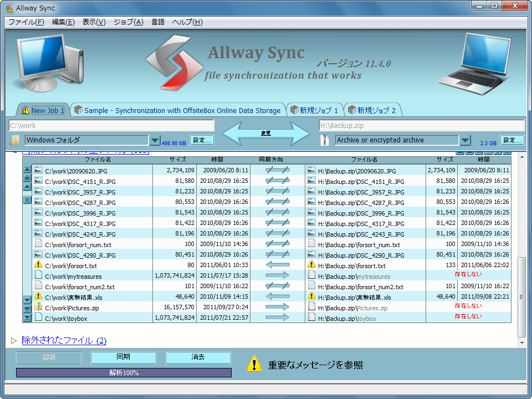The width and height of the screenshot is (532, 399).
Task: Click timestamp 2011/09/08 22:21
Action: (x=485, y=296)
